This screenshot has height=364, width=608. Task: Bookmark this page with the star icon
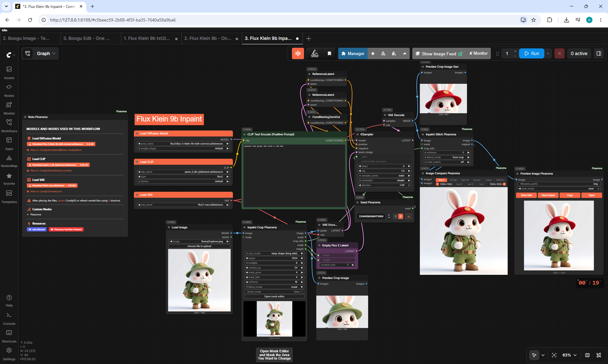tap(534, 20)
